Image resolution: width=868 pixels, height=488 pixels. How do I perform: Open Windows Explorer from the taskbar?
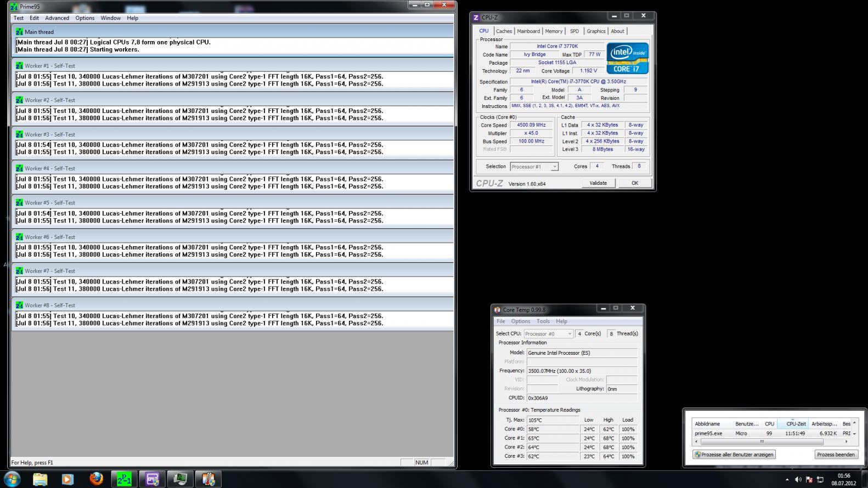[x=40, y=479]
